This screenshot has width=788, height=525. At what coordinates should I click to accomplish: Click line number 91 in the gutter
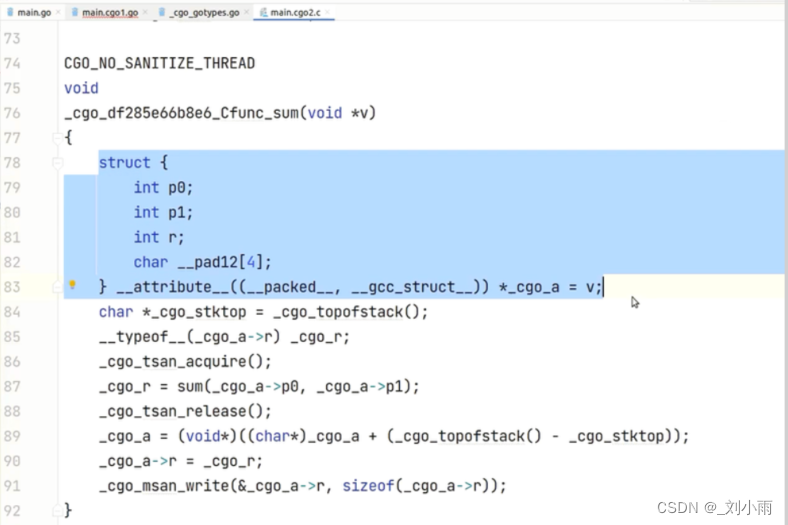point(12,486)
